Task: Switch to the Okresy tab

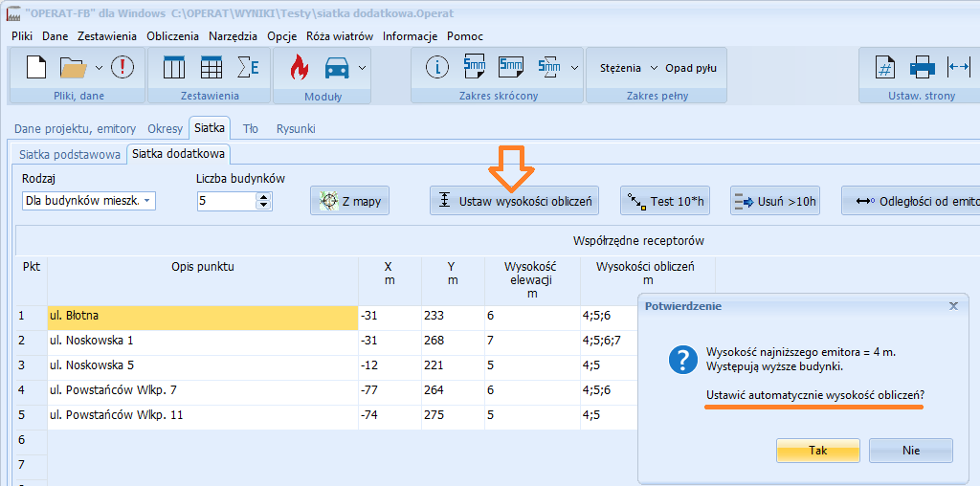Action: [165, 129]
